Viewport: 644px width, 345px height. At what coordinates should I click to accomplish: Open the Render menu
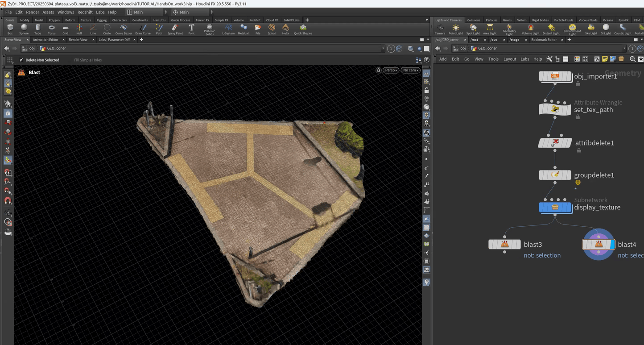coord(33,12)
